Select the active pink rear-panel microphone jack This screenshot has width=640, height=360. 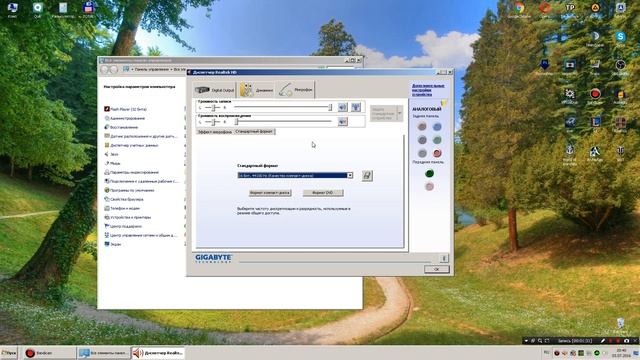(437, 153)
